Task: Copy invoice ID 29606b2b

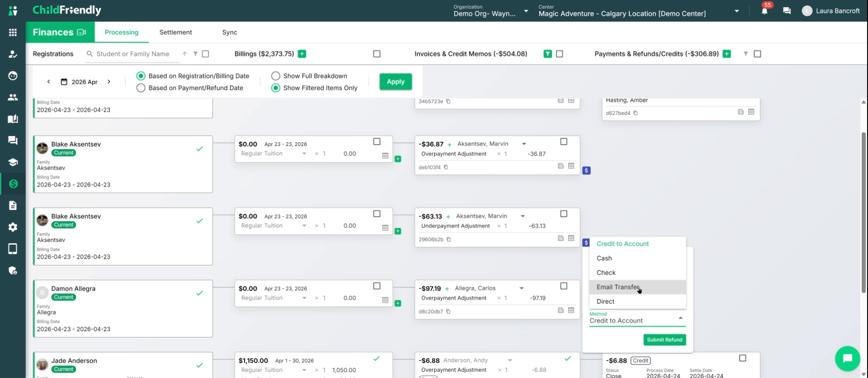Action: pos(448,240)
